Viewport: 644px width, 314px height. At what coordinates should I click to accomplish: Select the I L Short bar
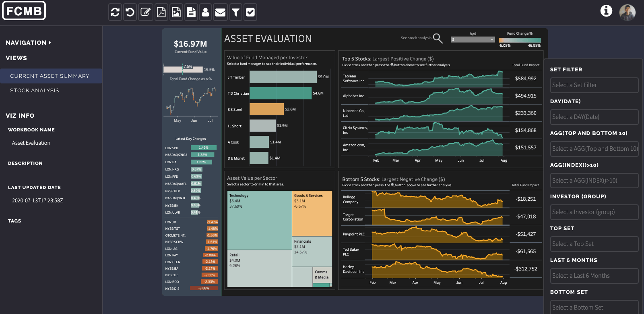click(x=262, y=126)
